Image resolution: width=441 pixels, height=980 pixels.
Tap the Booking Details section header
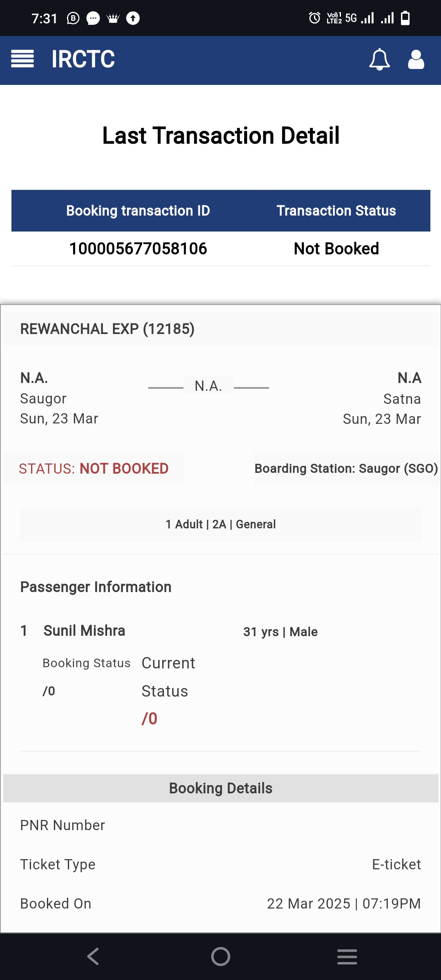click(220, 788)
